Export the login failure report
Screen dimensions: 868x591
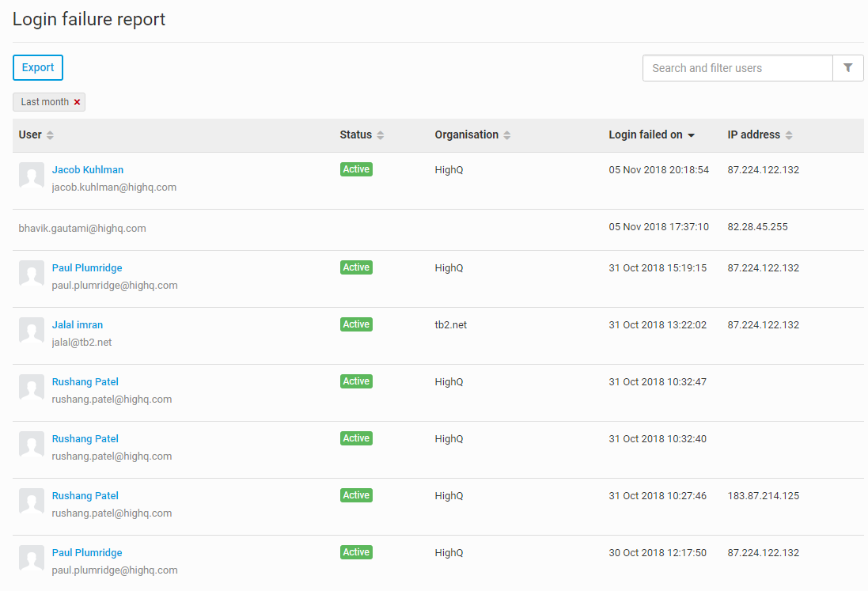(38, 68)
